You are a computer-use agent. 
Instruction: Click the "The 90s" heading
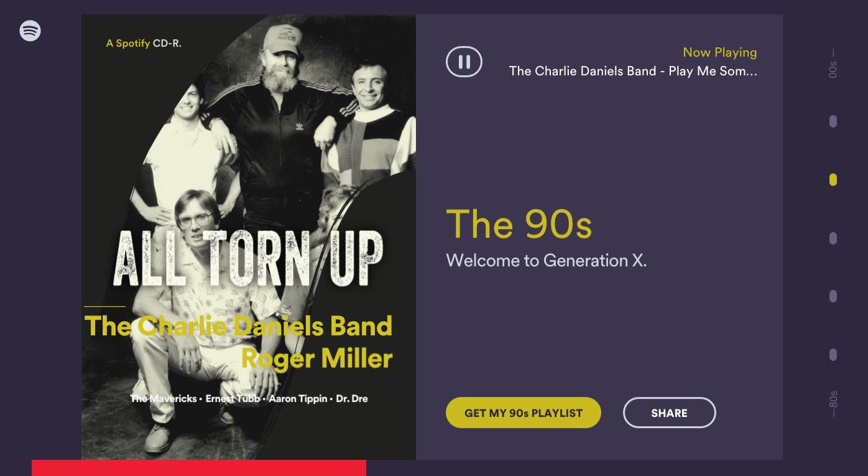(519, 224)
